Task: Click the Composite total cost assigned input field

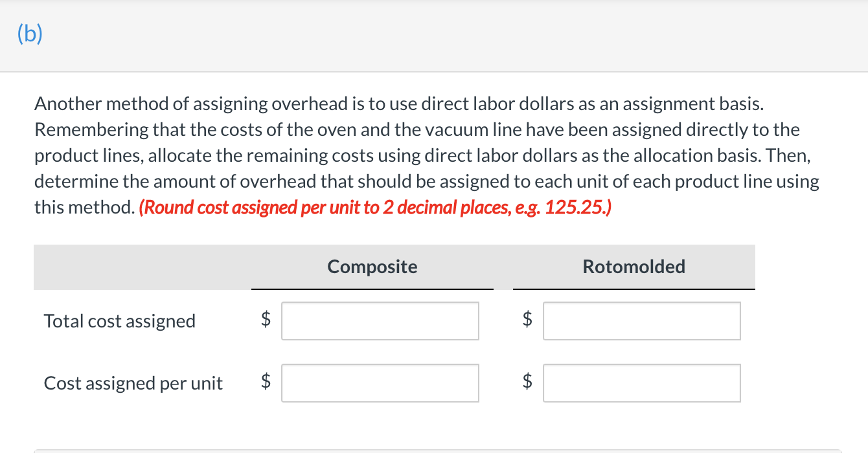Action: (x=380, y=320)
